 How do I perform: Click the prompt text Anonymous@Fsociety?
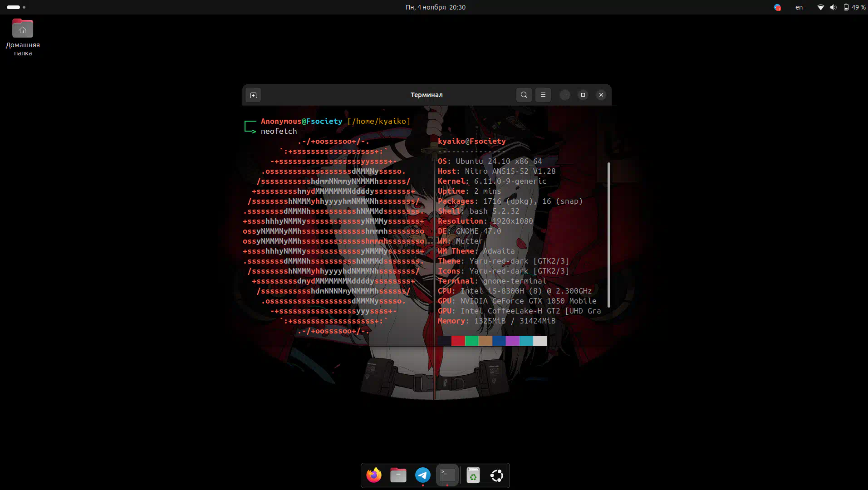coord(301,121)
